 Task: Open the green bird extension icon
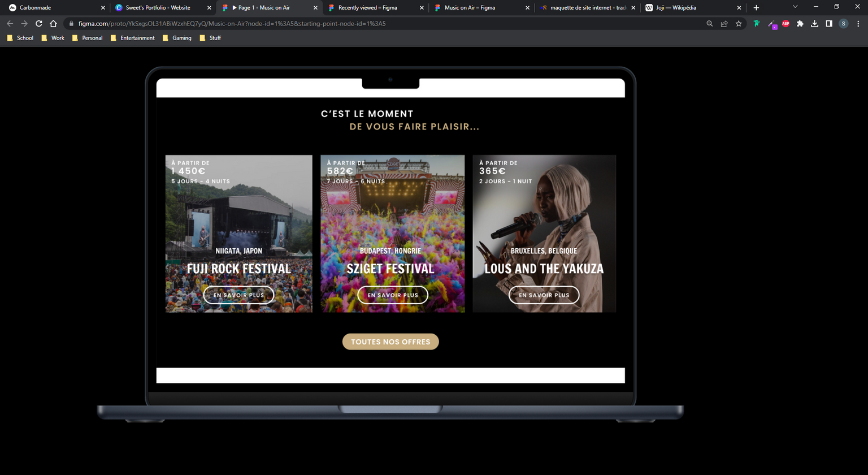pyautogui.click(x=756, y=24)
